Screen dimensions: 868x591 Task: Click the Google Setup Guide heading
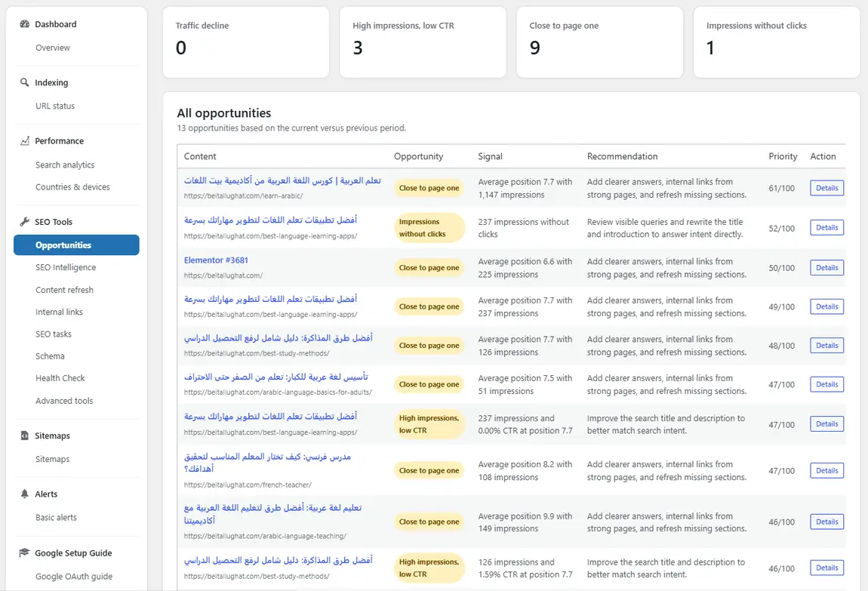tap(73, 553)
